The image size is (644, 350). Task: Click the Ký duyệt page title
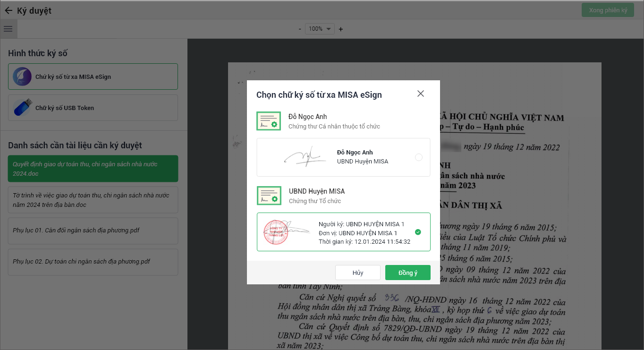[34, 10]
